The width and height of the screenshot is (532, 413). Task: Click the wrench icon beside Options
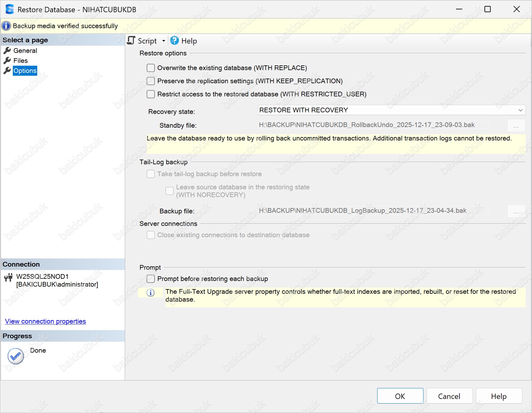tap(7, 71)
